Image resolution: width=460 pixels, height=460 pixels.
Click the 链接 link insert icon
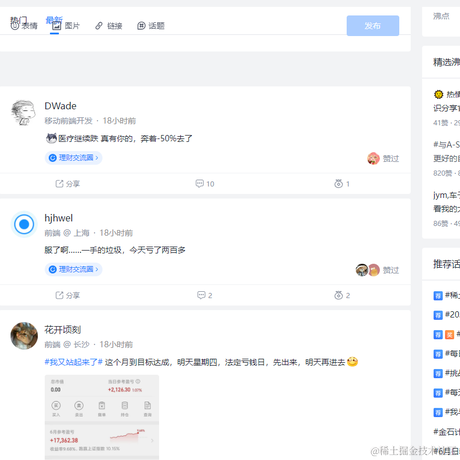tap(99, 26)
